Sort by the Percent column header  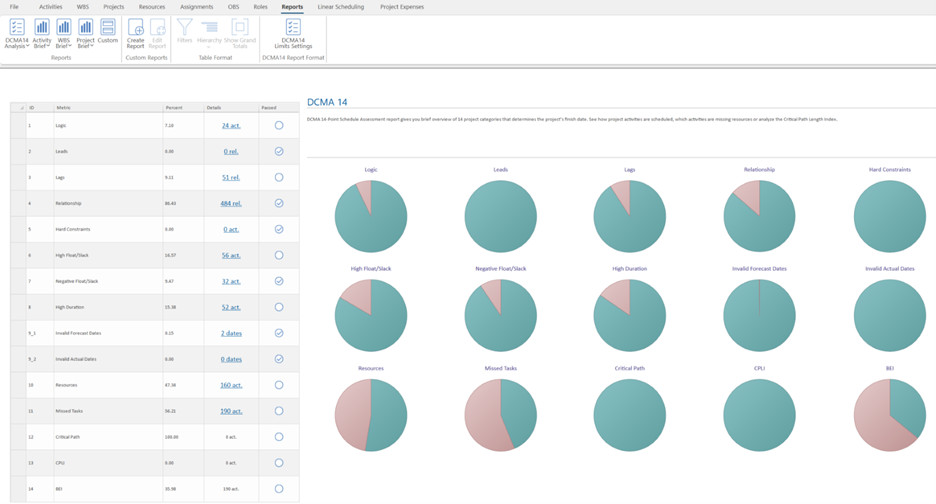click(x=183, y=108)
